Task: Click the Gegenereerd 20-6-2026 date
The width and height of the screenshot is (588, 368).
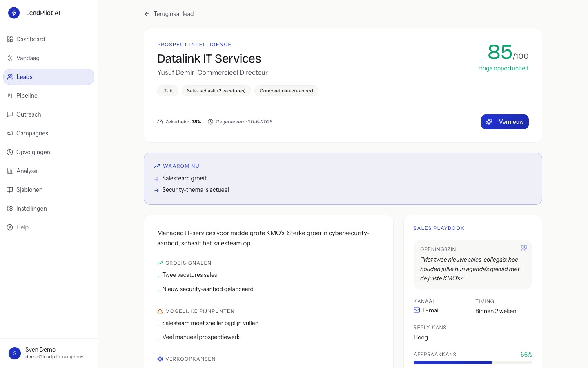Action: 244,122
